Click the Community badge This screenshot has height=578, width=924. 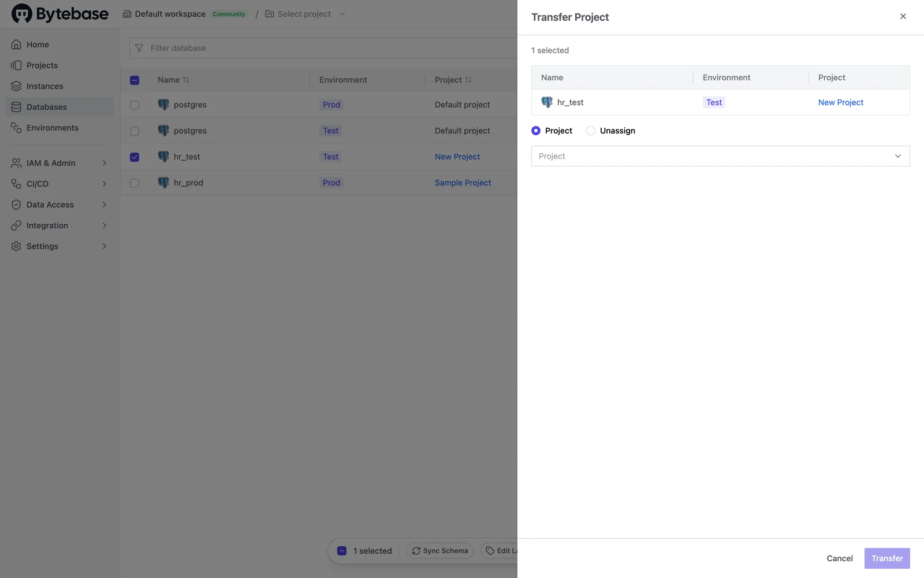point(229,14)
